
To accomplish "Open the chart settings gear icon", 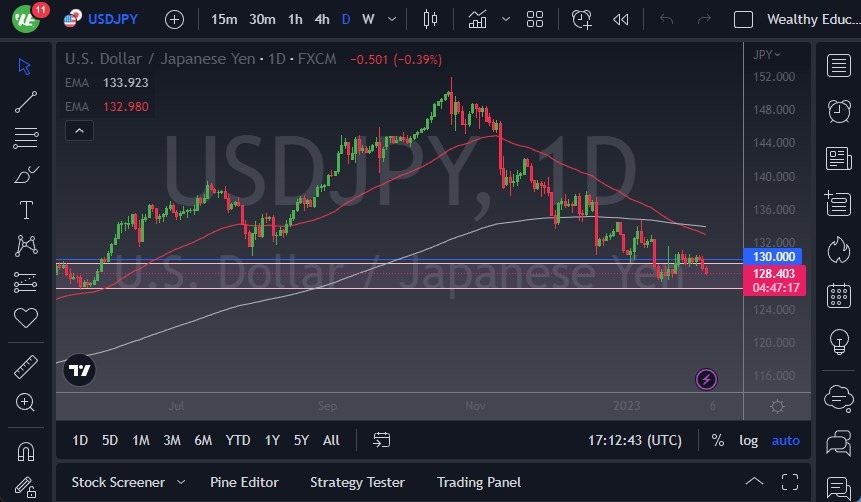I will tap(777, 406).
